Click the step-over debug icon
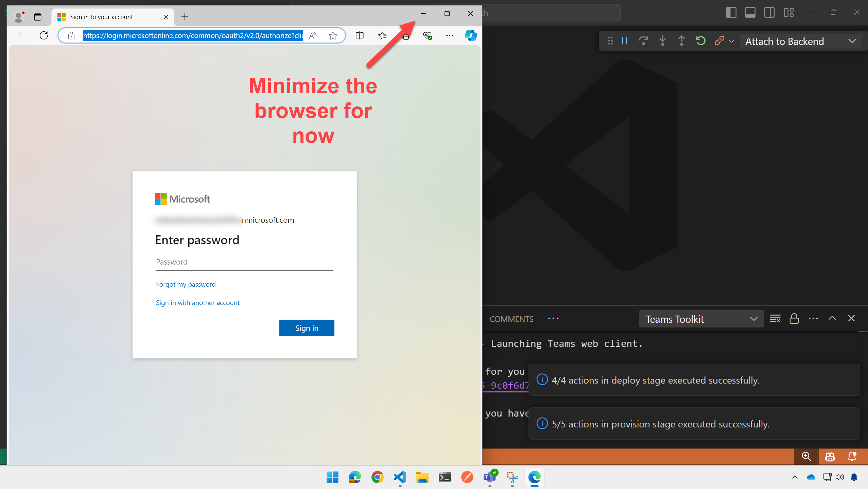 tap(643, 41)
